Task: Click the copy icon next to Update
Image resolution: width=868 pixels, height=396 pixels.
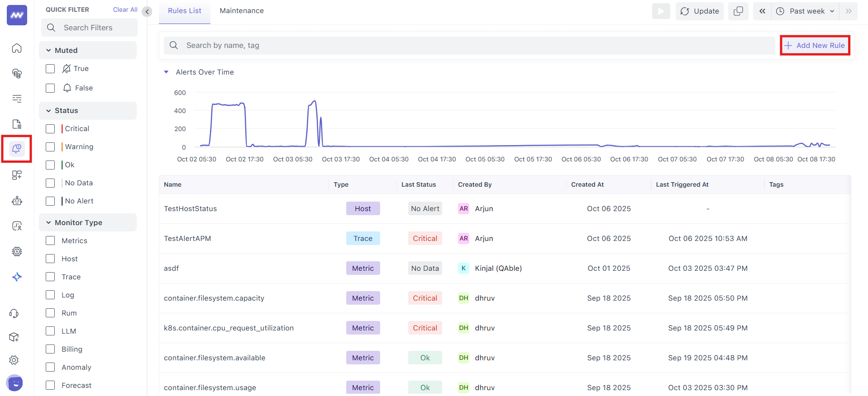Action: pyautogui.click(x=738, y=11)
